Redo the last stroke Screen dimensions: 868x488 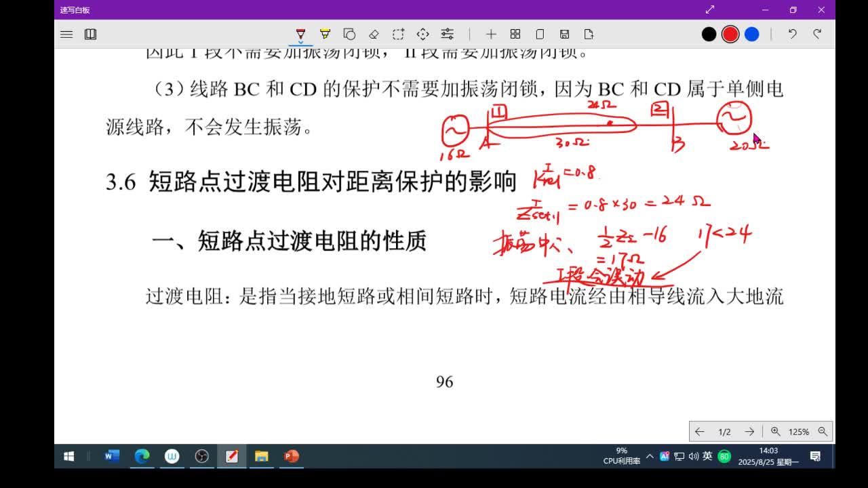[817, 34]
